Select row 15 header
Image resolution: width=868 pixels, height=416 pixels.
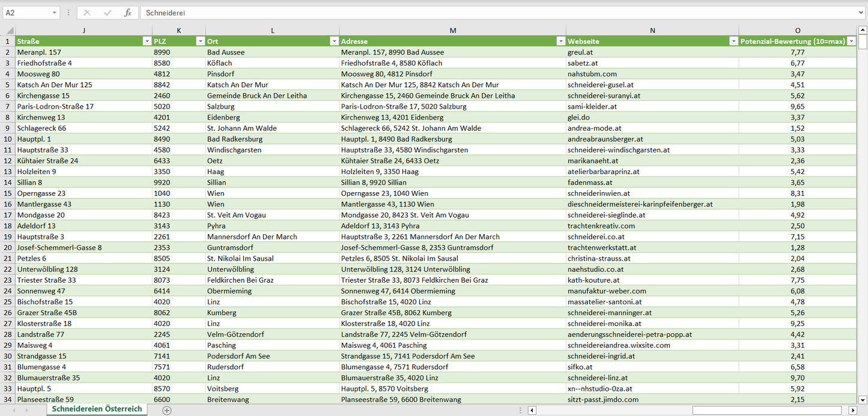(8, 193)
